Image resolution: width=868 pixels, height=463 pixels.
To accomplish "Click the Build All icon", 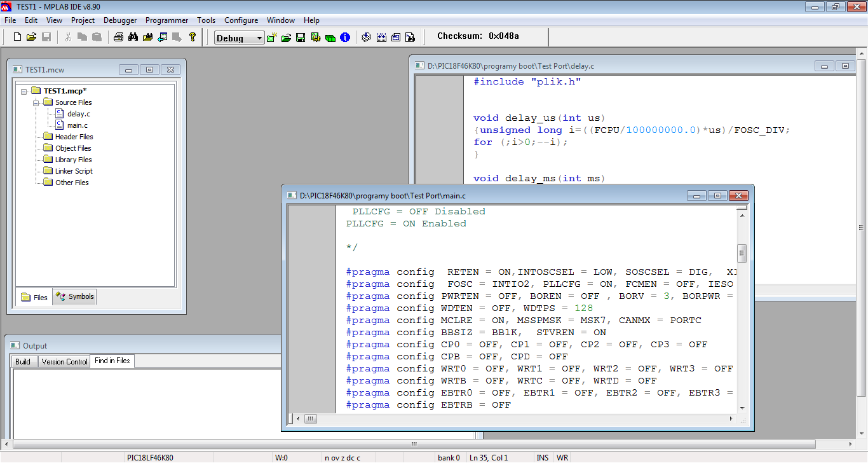I will (x=381, y=38).
